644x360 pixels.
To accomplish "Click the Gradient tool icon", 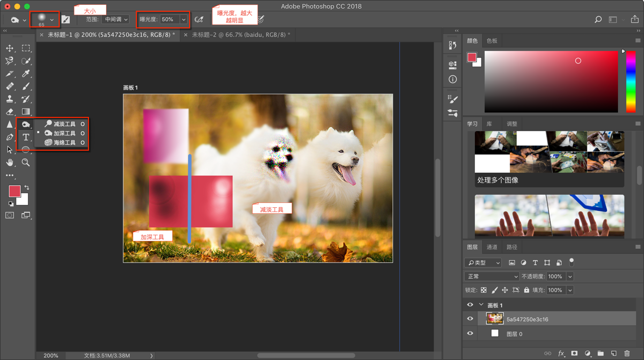I will (26, 112).
